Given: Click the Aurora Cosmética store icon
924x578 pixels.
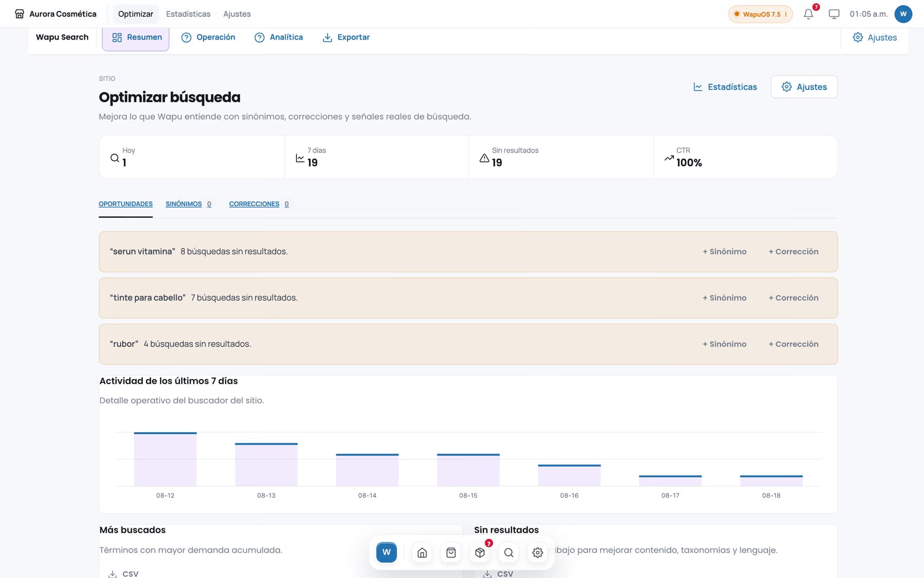Looking at the screenshot, I should click(20, 14).
